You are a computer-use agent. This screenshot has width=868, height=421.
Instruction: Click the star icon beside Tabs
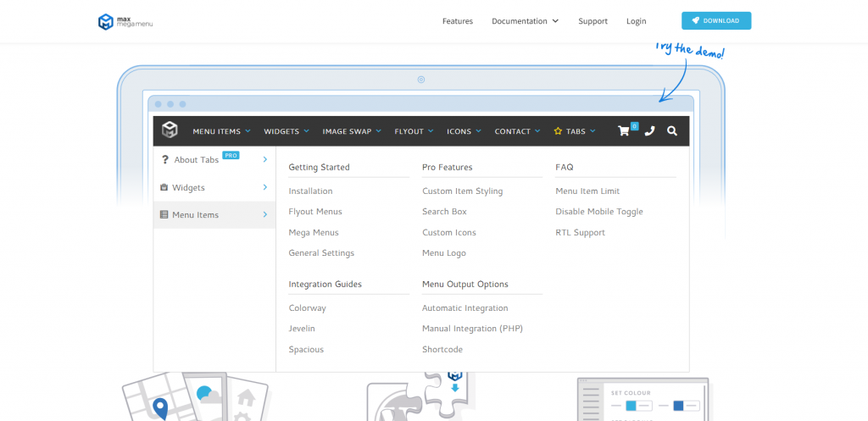click(558, 131)
